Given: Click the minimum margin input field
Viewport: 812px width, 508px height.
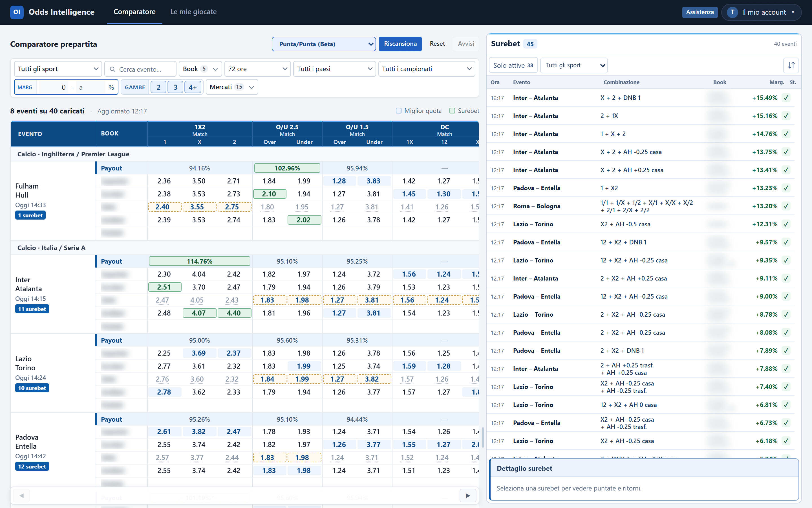Looking at the screenshot, I should click(53, 87).
